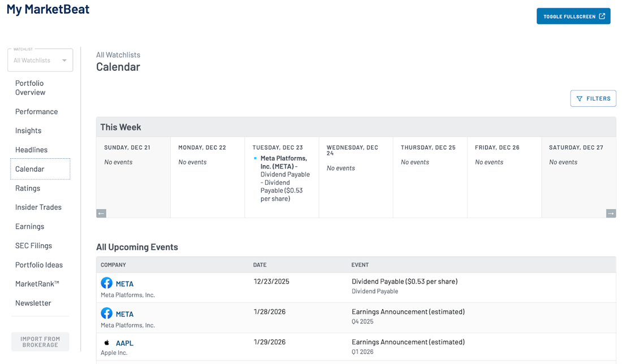Click META ticker link dated 1/28/2026
The height and width of the screenshot is (364, 622).
pos(124,314)
